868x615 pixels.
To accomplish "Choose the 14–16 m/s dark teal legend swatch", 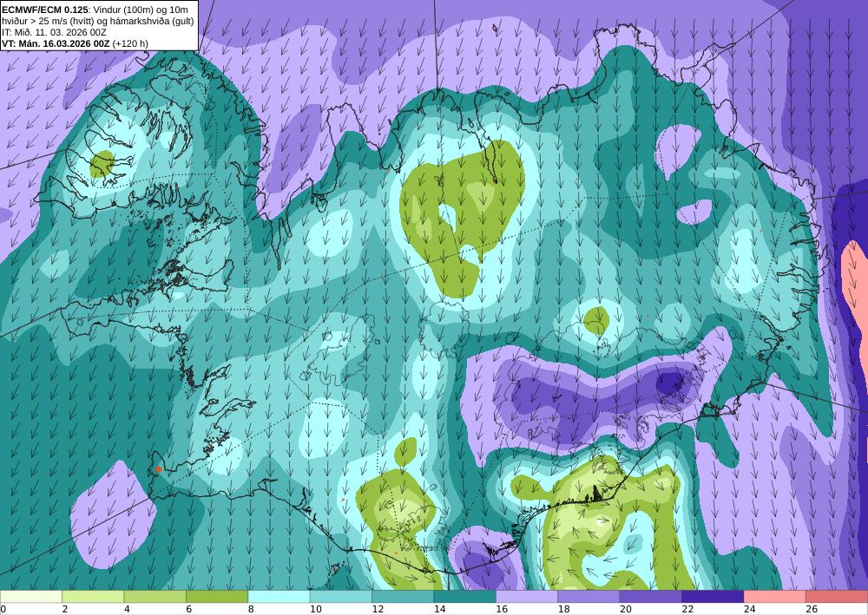I will coord(465,597).
